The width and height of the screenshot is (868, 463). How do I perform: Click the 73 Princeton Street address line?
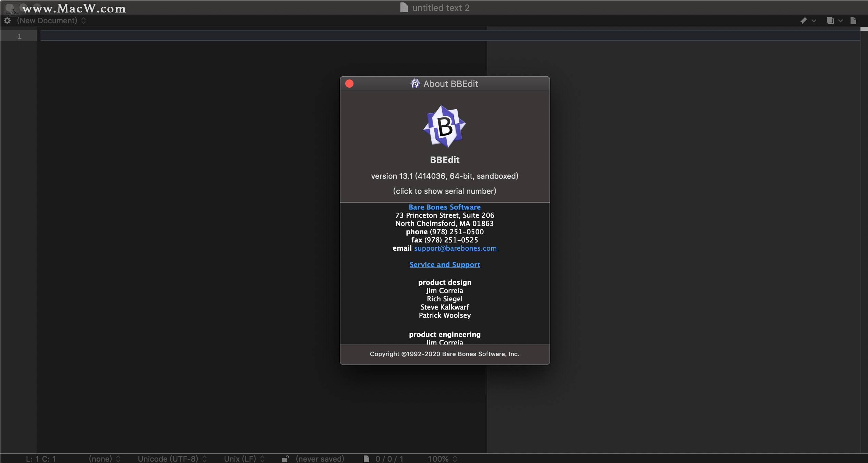pyautogui.click(x=445, y=215)
